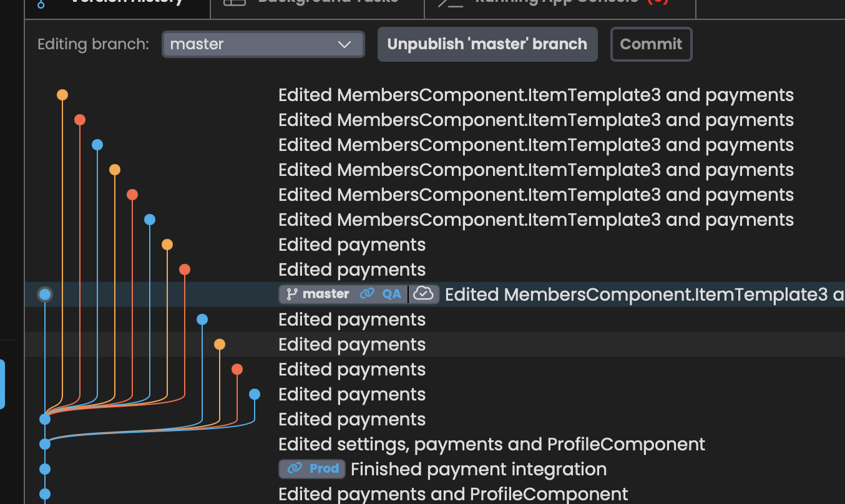Select node beside 'Edited payments and ProfileComponent'
The height and width of the screenshot is (504, 845).
coord(45,494)
